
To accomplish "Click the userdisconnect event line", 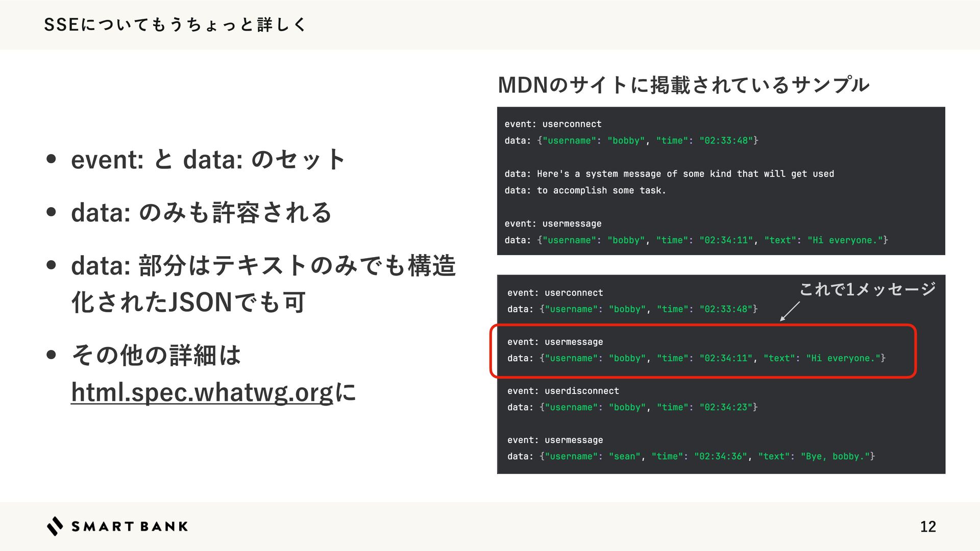I will 563,391.
